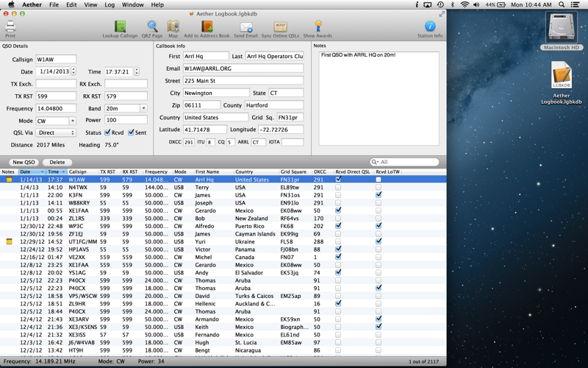Show the Map view
588x368 pixels.
[173, 27]
